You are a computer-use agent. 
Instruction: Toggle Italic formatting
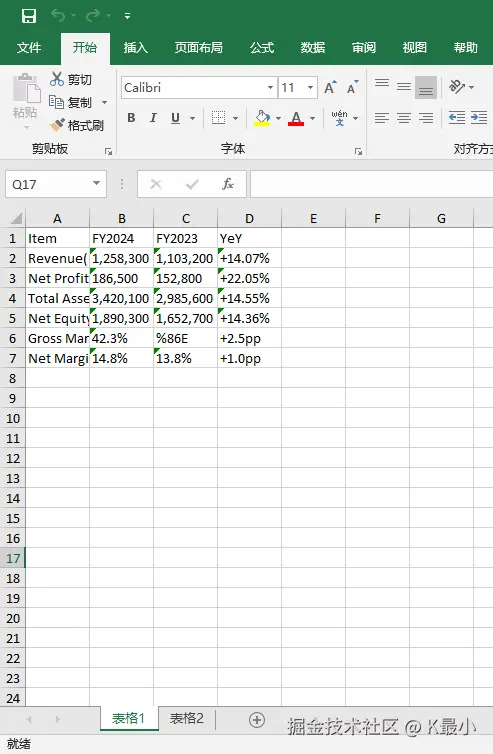click(x=153, y=118)
